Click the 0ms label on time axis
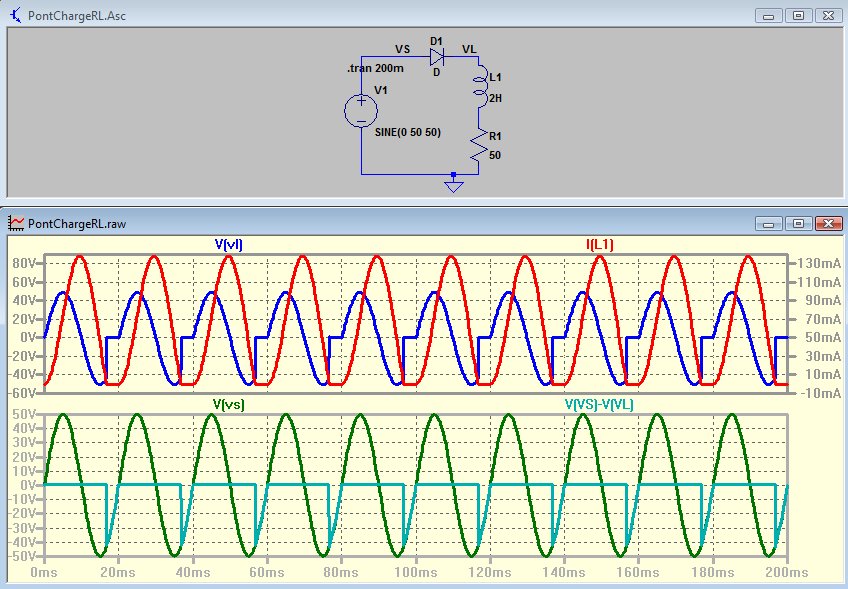 pos(44,573)
